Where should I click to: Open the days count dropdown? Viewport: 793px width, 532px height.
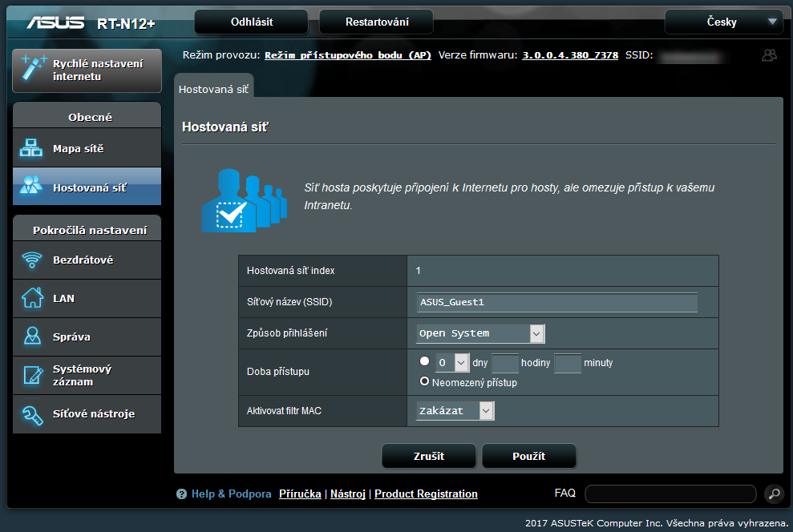[452, 362]
